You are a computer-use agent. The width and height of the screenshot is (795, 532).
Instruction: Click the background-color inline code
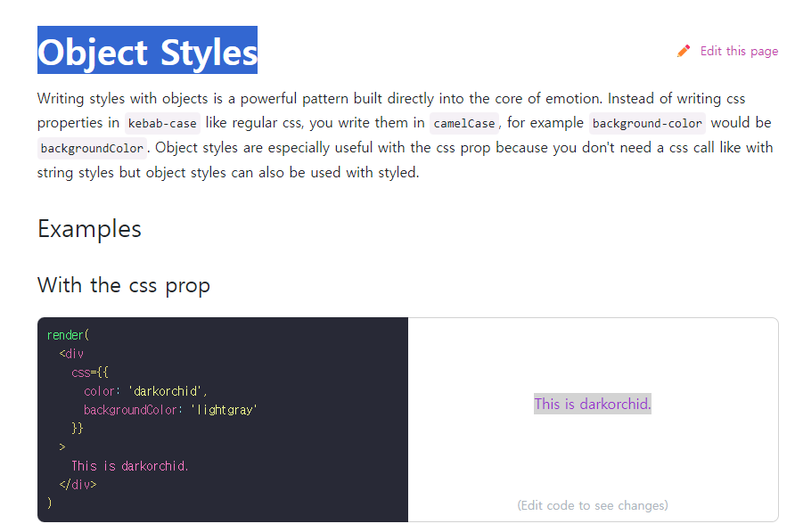[x=647, y=123]
